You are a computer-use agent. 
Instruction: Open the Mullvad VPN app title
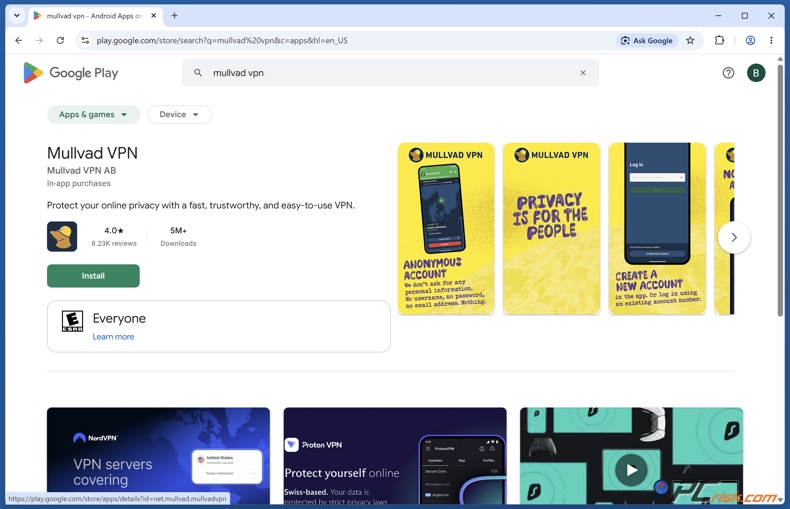[92, 153]
